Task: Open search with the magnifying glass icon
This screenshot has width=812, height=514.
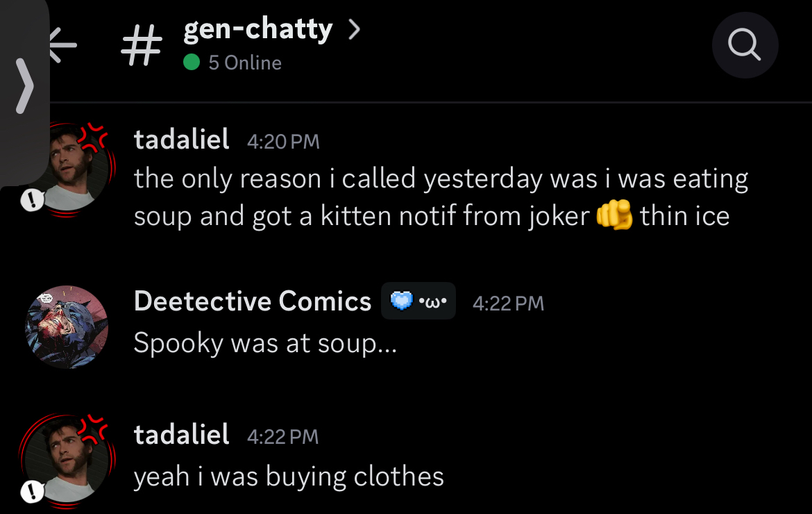Action: tap(745, 46)
